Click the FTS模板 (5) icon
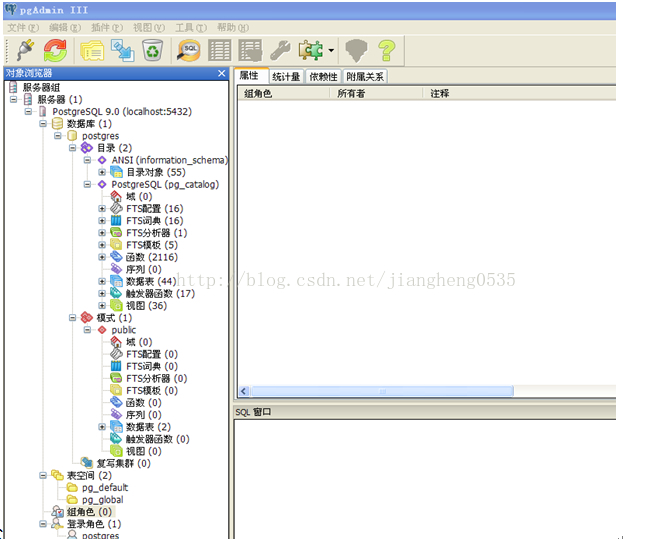Image resolution: width=672 pixels, height=539 pixels. coord(116,245)
